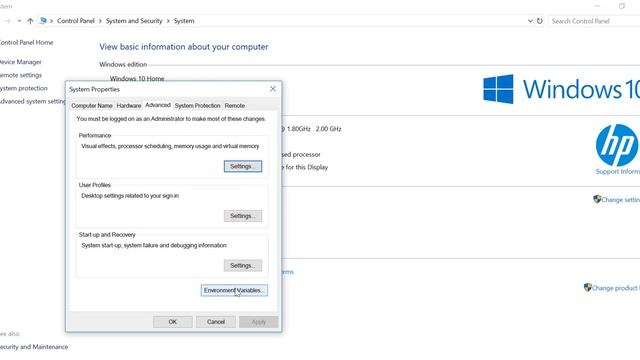
Task: Restore the System window size
Action: (622, 6)
